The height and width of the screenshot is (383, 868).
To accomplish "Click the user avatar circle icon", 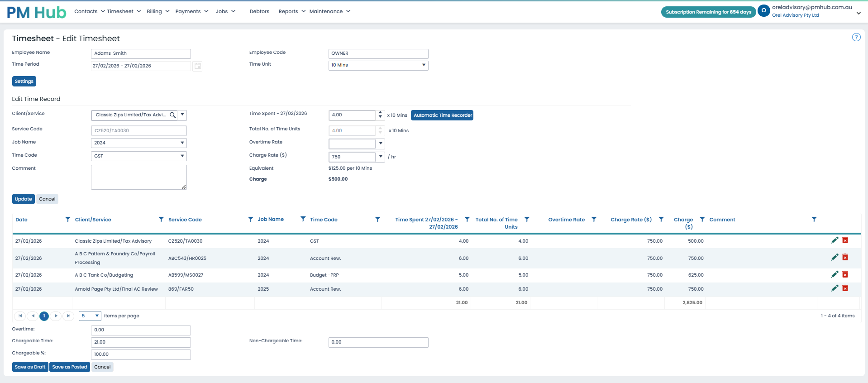I will 764,11.
